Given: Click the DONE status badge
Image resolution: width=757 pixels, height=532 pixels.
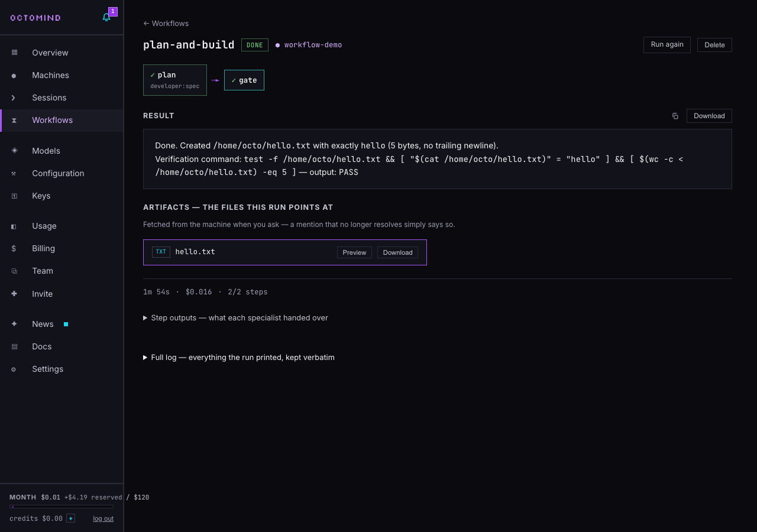Looking at the screenshot, I should (x=255, y=45).
